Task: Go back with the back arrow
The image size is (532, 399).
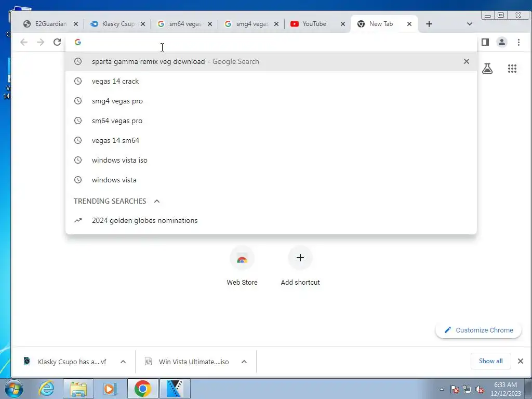Action: 24,42
